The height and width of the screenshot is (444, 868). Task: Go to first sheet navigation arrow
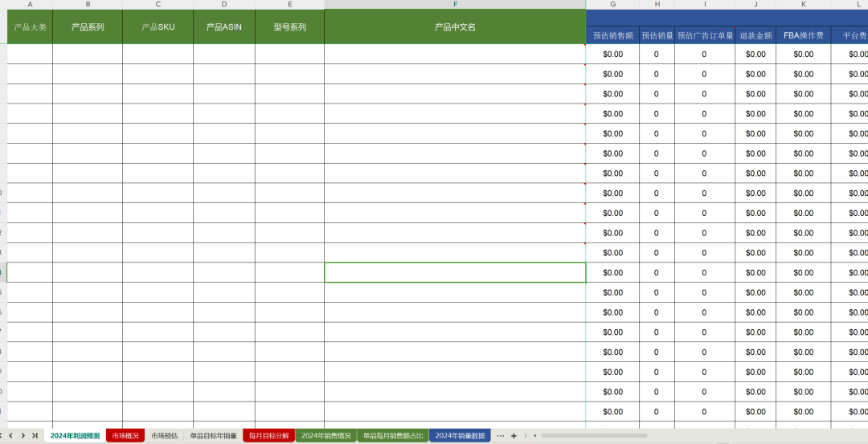(x=2, y=436)
